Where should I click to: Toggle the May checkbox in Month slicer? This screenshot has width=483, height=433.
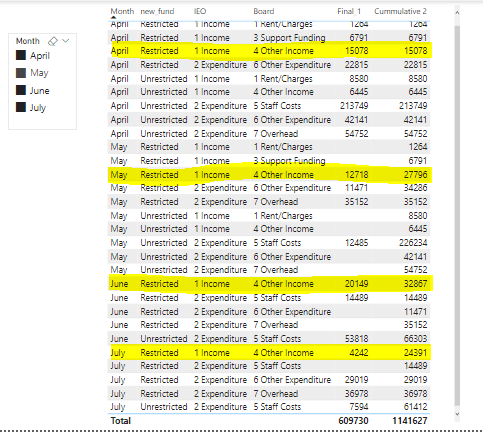[21, 73]
